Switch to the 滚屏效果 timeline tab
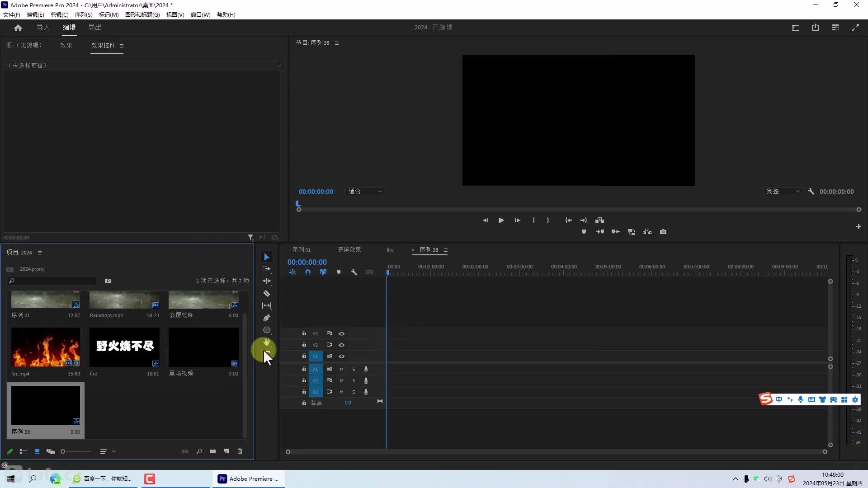This screenshot has width=868, height=488. tap(349, 250)
